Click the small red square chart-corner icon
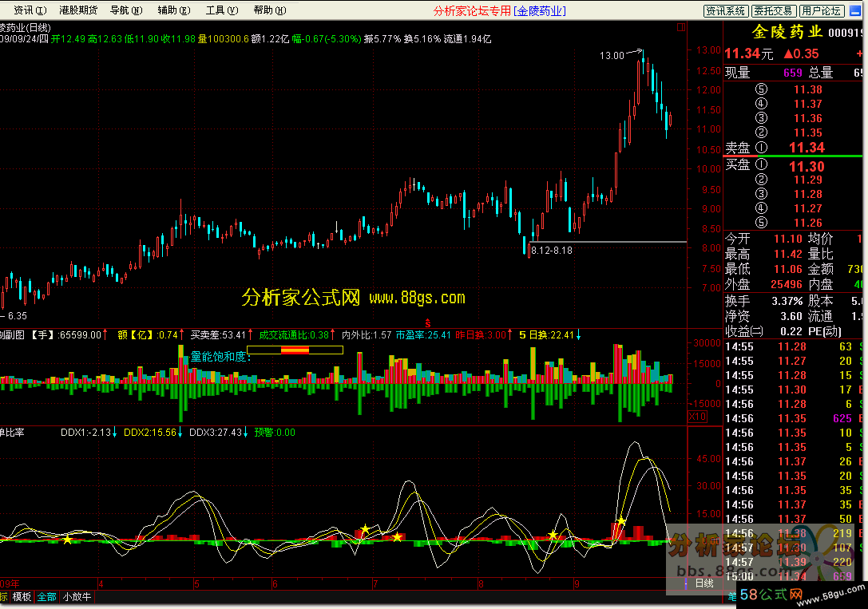868x609 pixels. click(x=681, y=26)
